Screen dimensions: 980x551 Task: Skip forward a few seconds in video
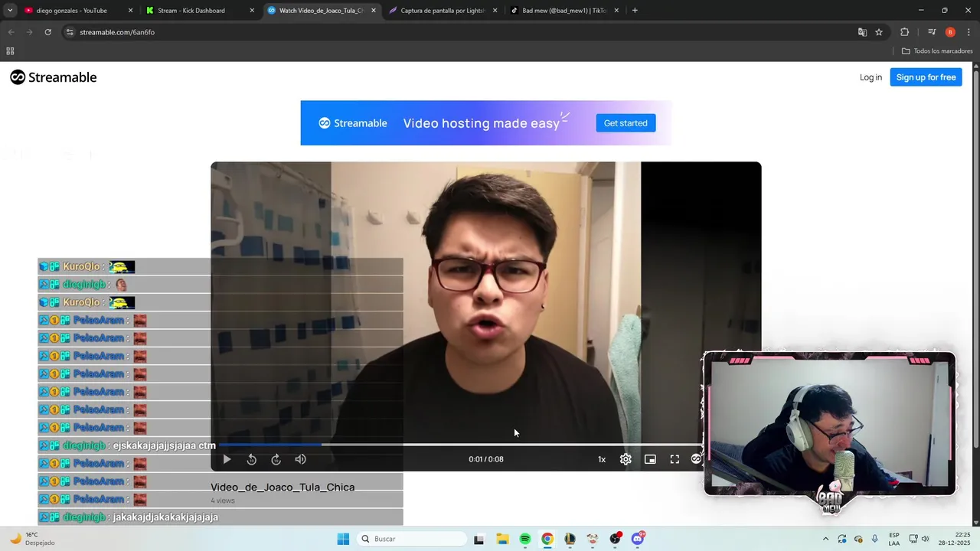[276, 459]
